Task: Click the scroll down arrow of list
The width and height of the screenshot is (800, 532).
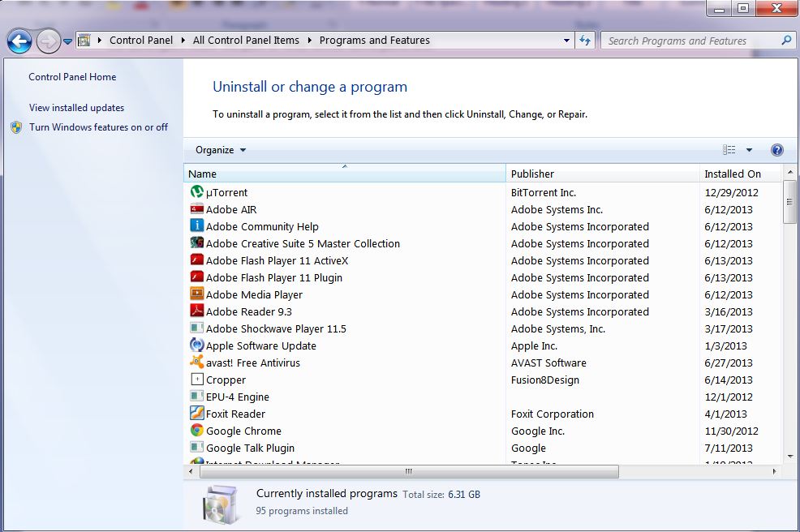Action: (x=789, y=457)
